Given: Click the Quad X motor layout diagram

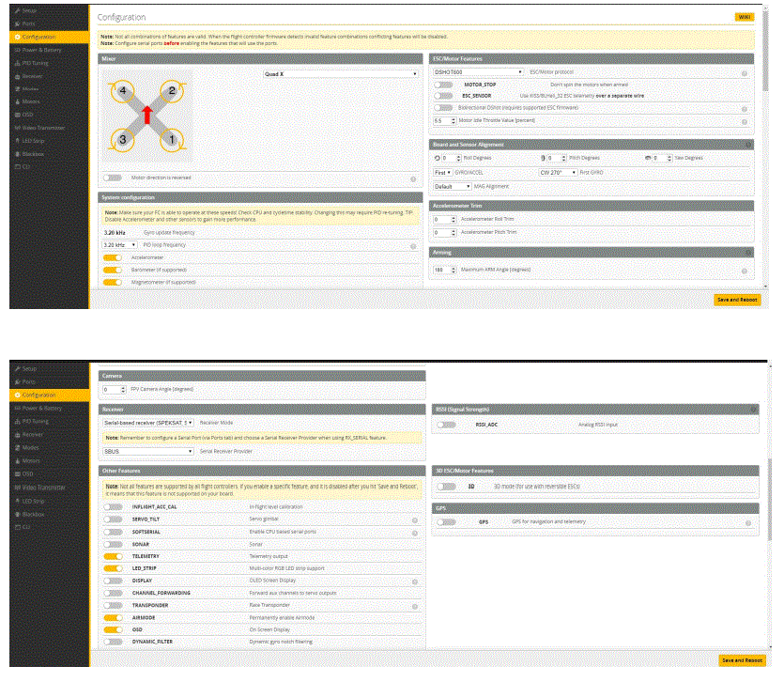Looking at the screenshot, I should tap(147, 116).
